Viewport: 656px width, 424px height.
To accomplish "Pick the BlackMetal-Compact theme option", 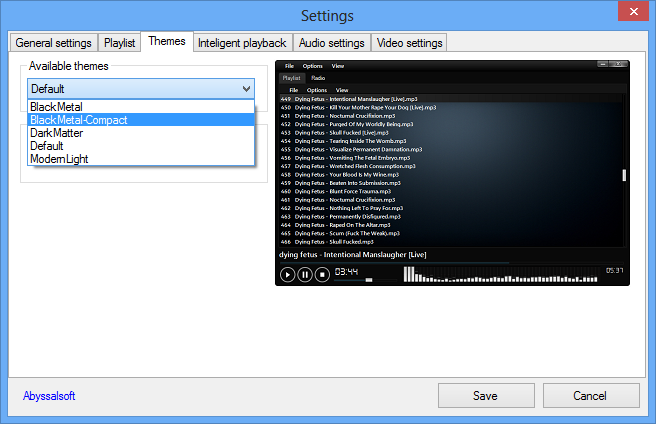I will point(141,120).
